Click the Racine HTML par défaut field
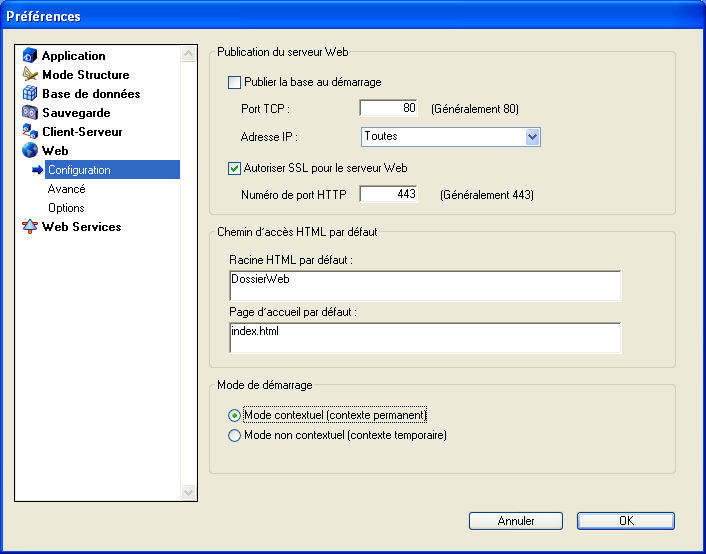The image size is (706, 554). pyautogui.click(x=425, y=286)
